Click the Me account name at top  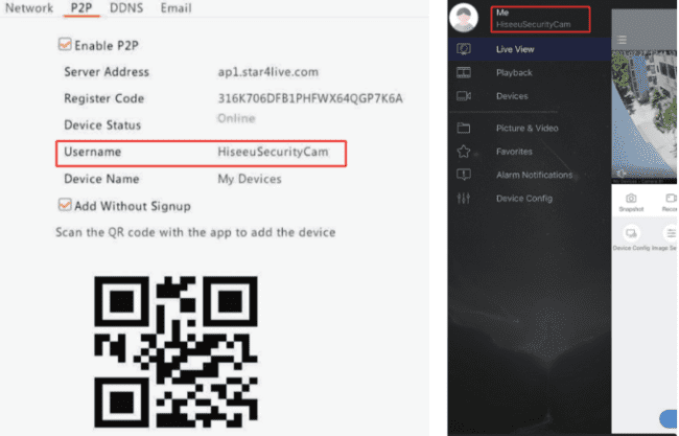pos(502,12)
